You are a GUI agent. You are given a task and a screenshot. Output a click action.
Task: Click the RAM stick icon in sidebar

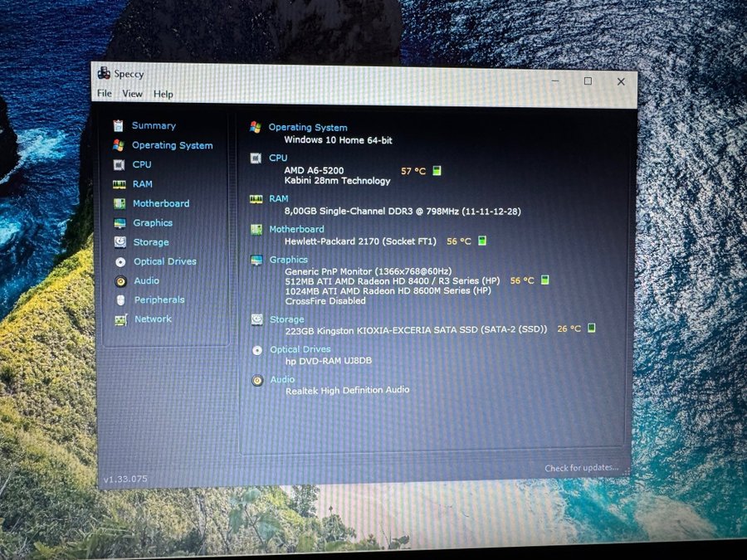coord(119,184)
